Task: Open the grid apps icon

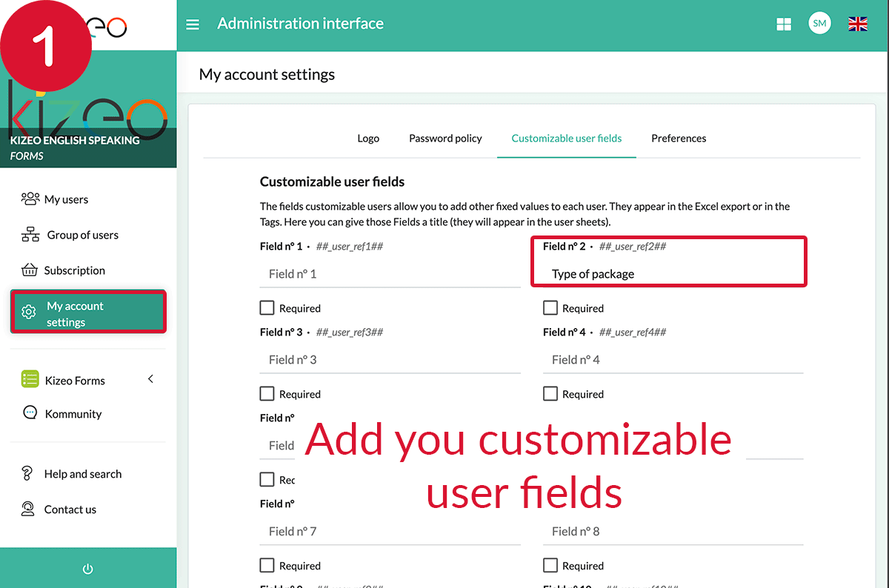Action: coord(783,24)
